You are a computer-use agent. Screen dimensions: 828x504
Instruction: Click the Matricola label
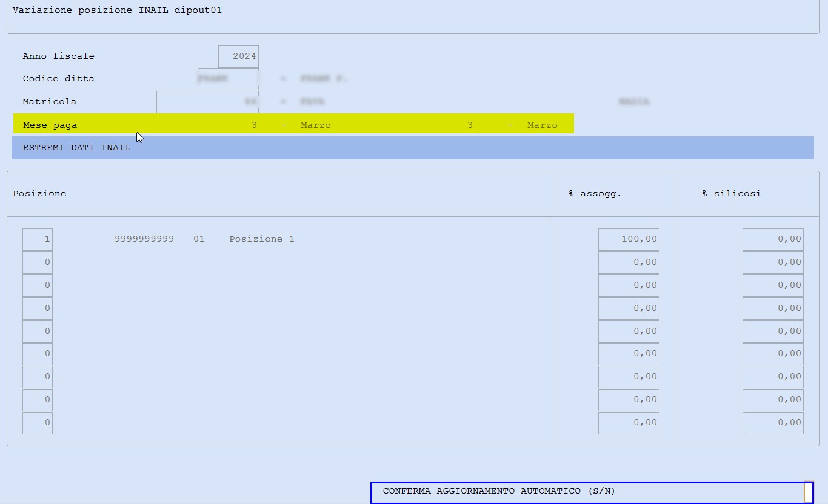pos(50,102)
